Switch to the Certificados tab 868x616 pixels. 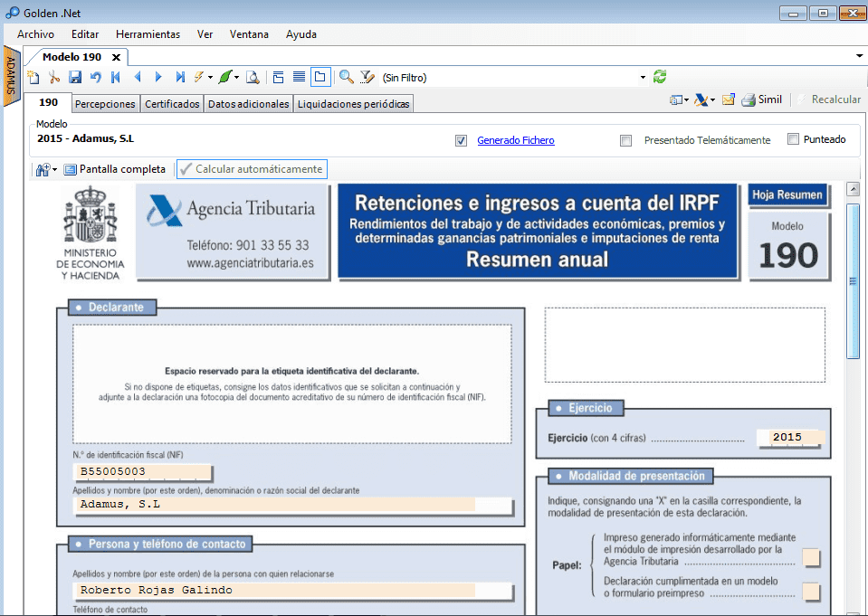click(172, 104)
